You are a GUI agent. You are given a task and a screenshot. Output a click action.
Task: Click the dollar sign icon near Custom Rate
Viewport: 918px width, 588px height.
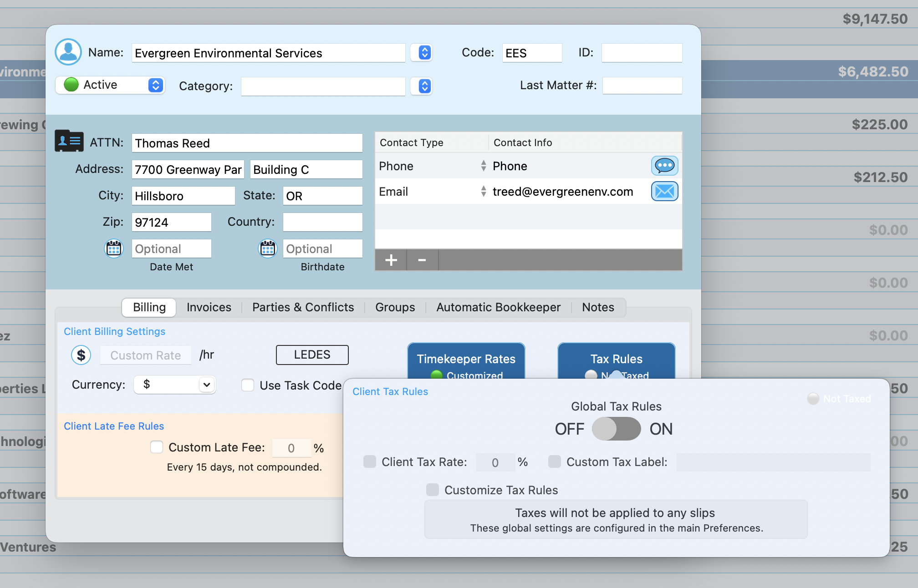coord(81,355)
